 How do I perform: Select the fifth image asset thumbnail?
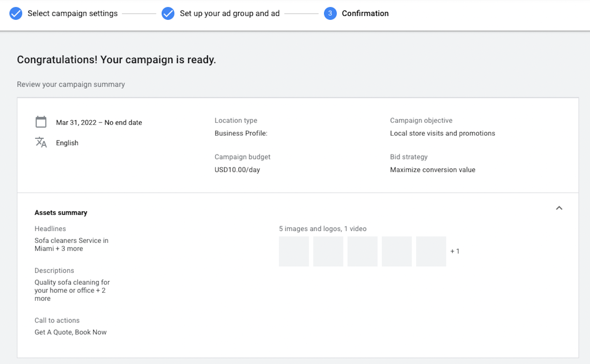tap(431, 252)
